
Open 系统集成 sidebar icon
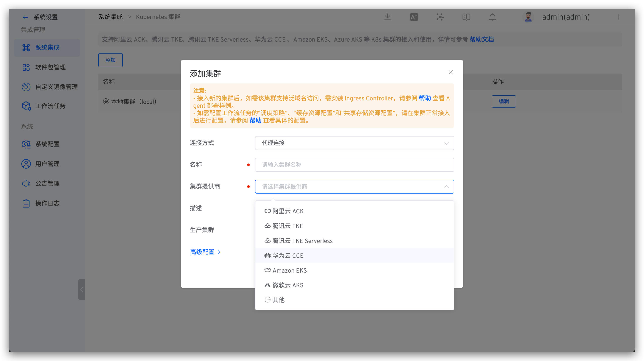pyautogui.click(x=26, y=47)
